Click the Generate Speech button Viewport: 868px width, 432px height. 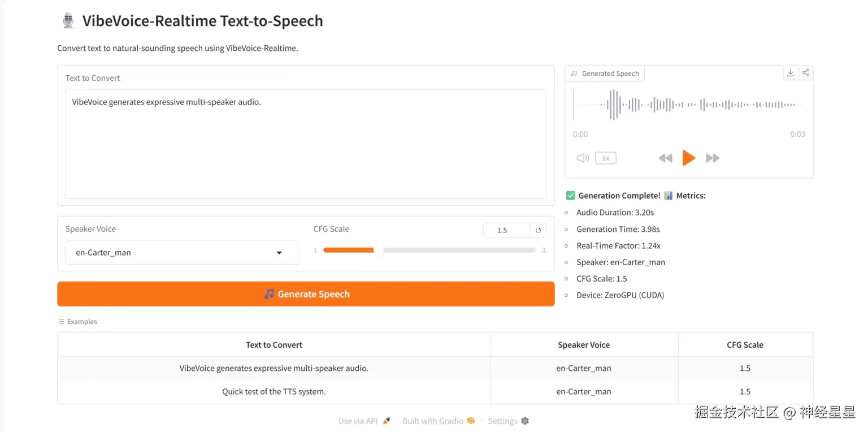306,294
